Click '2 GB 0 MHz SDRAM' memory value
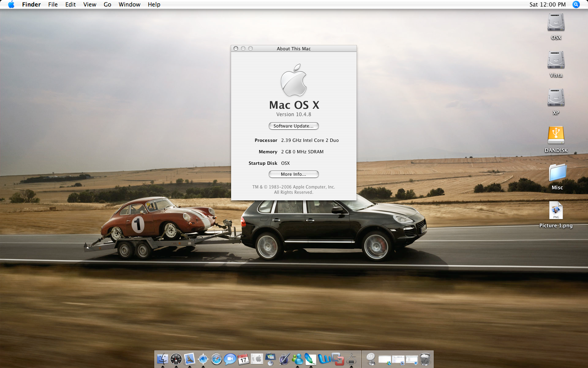This screenshot has height=368, width=588. [x=302, y=152]
